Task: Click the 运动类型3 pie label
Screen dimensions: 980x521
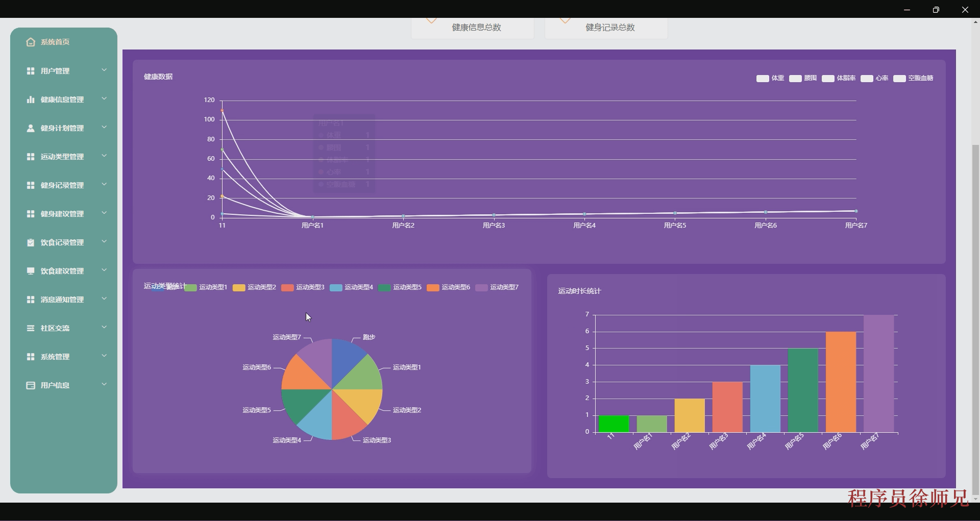Action: 377,440
